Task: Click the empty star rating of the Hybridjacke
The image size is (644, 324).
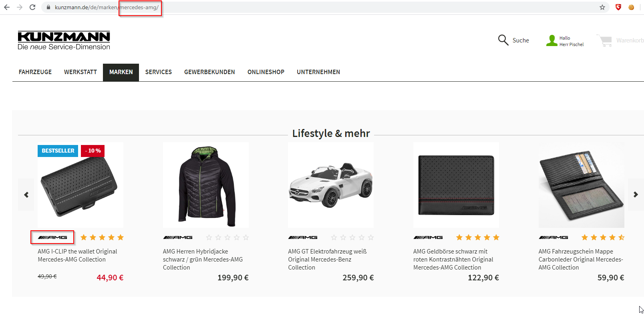Action: pyautogui.click(x=227, y=237)
